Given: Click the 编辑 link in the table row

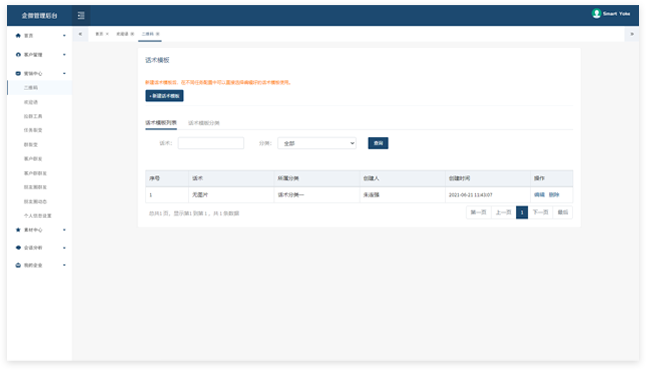Looking at the screenshot, I should tap(539, 194).
